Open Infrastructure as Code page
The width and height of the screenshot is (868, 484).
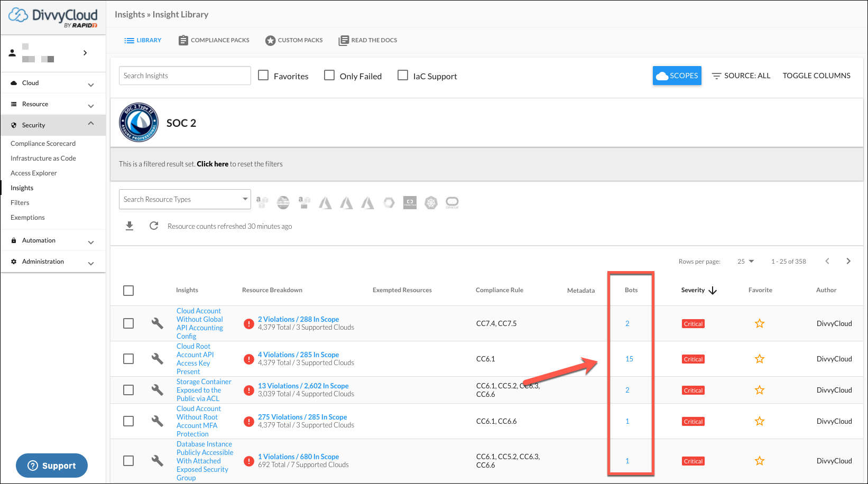click(x=43, y=158)
